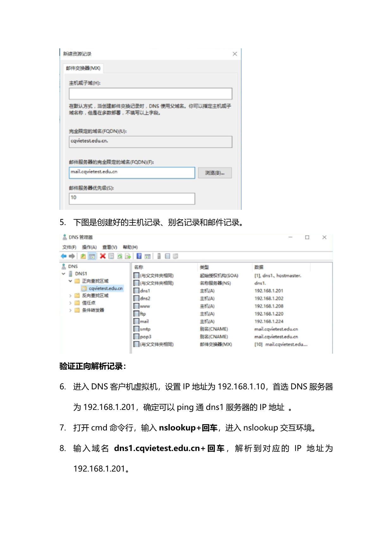
Task: Expand the 条件转发器 folder
Action: 70,310
